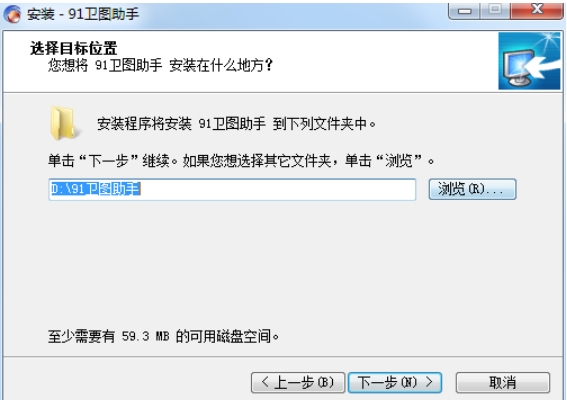
Task: Click the 选择目标位置 heading
Action: point(74,48)
